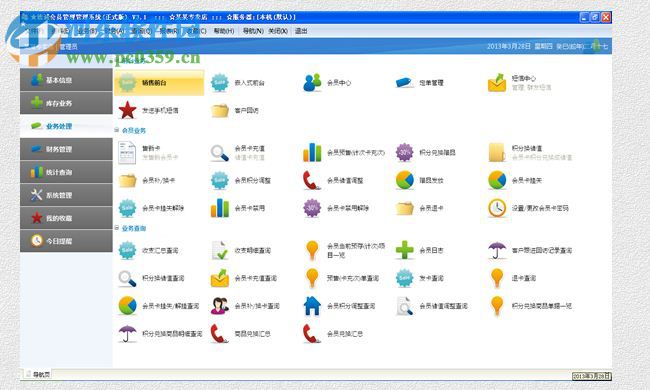Image resolution: width=650 pixels, height=390 pixels.
Task: Open 会员补/换卡 folder icon
Action: click(x=127, y=180)
